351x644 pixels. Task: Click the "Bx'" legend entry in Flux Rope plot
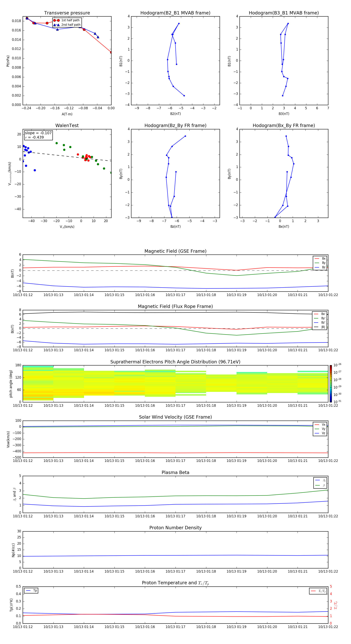coord(320,314)
